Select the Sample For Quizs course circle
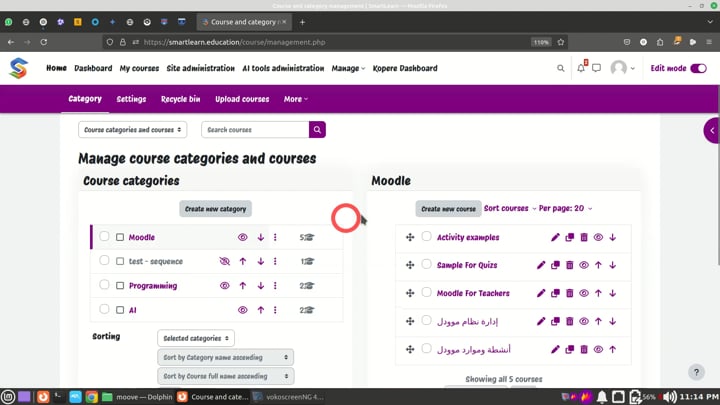Screen dimensions: 720x405 [x=427, y=264]
